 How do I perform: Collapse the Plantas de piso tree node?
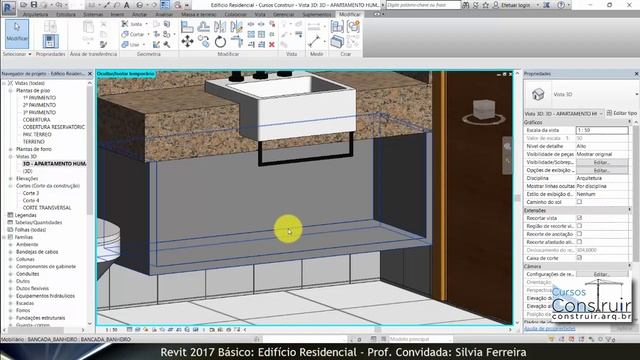pyautogui.click(x=11, y=90)
